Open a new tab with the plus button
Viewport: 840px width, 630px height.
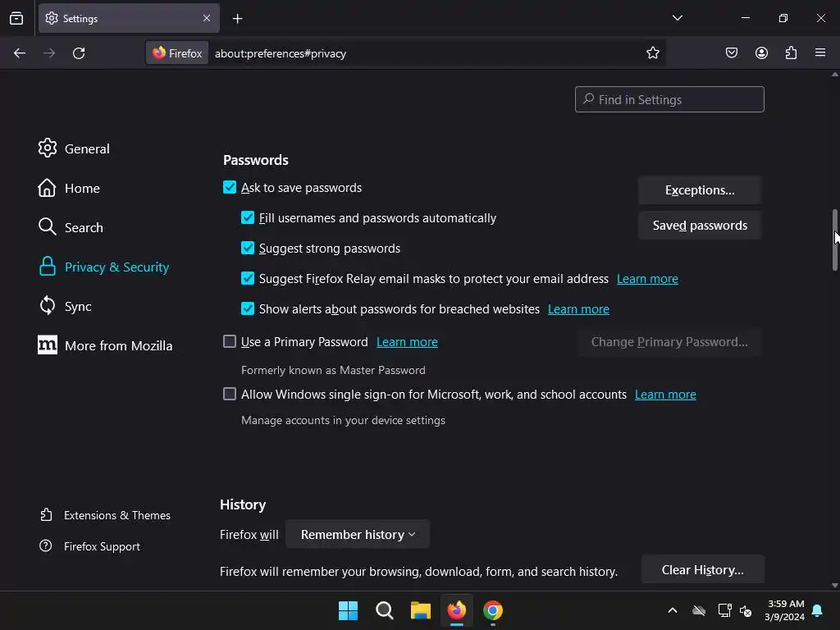237,19
